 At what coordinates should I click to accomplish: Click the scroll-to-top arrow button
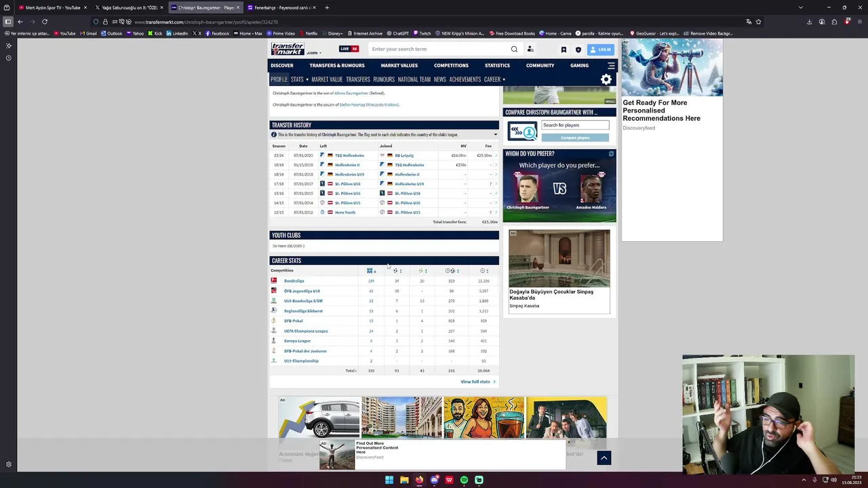[x=604, y=458]
